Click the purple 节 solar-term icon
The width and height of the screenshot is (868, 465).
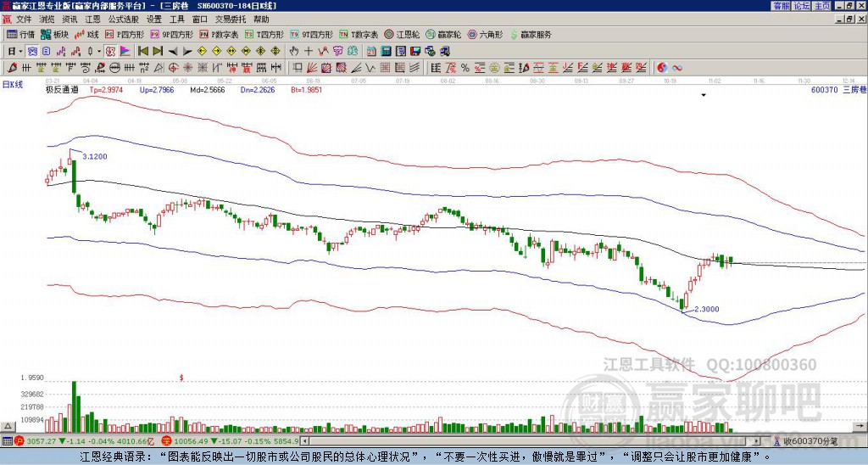pyautogui.click(x=337, y=52)
